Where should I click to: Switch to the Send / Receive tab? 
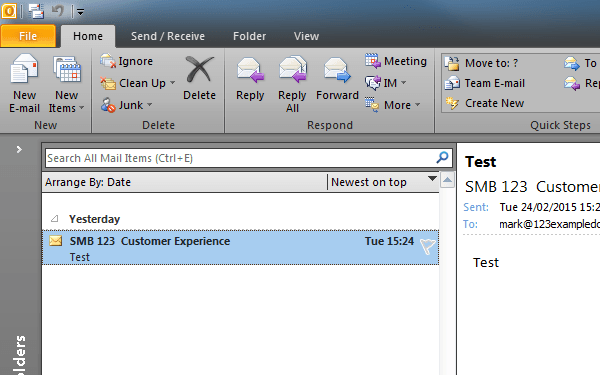point(168,36)
